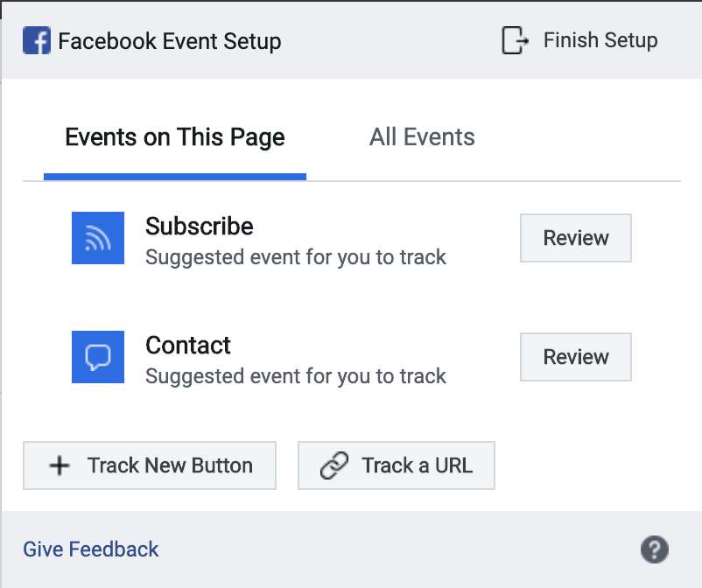Open the Give Feedback link
Image resolution: width=702 pixels, height=588 pixels.
pyautogui.click(x=91, y=549)
